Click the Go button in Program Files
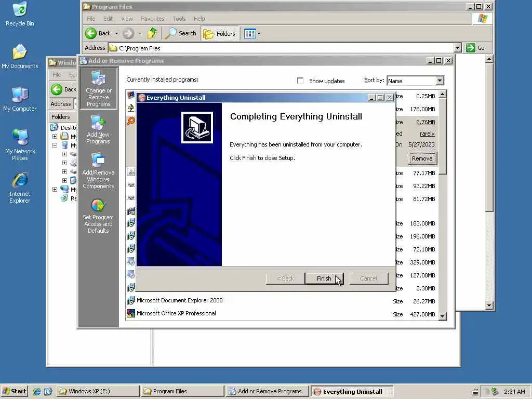Screen dimensions: 532x399 [x=475, y=48]
